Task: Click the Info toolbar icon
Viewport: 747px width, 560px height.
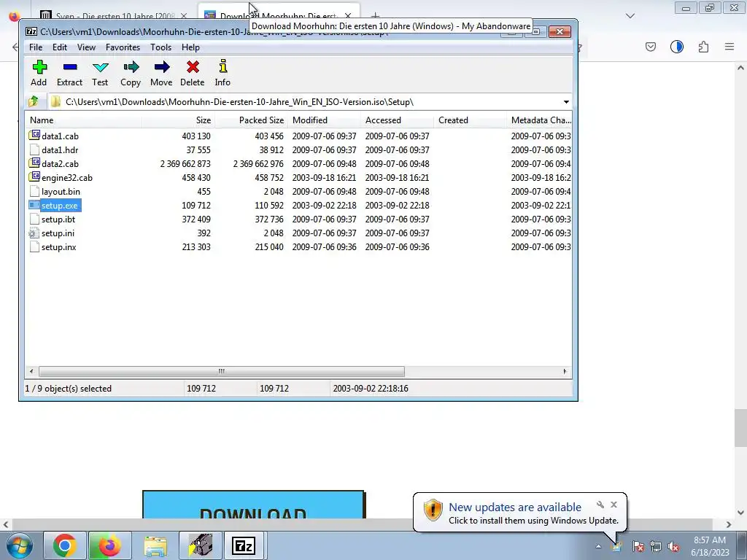Action: click(x=222, y=73)
